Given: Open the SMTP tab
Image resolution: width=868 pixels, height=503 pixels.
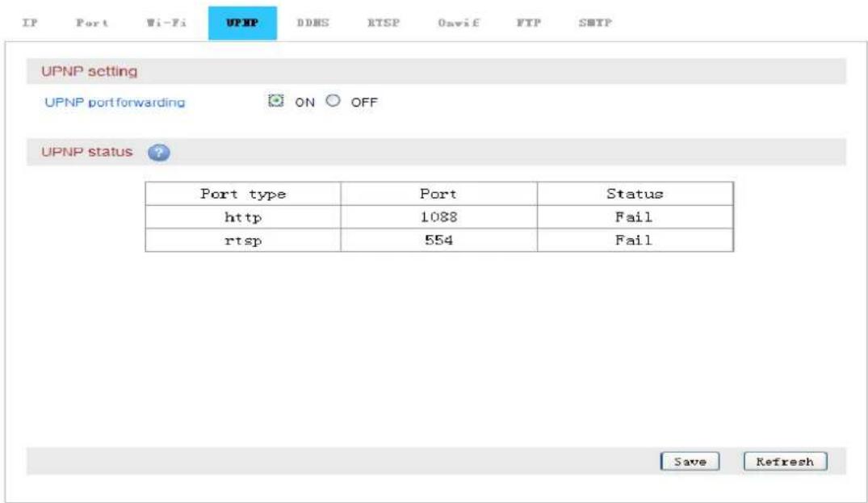Looking at the screenshot, I should 595,23.
